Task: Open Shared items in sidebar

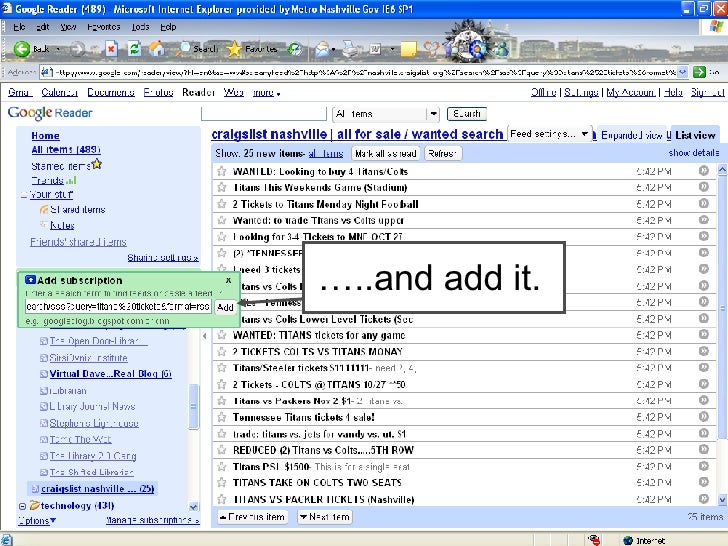Action: (x=78, y=209)
